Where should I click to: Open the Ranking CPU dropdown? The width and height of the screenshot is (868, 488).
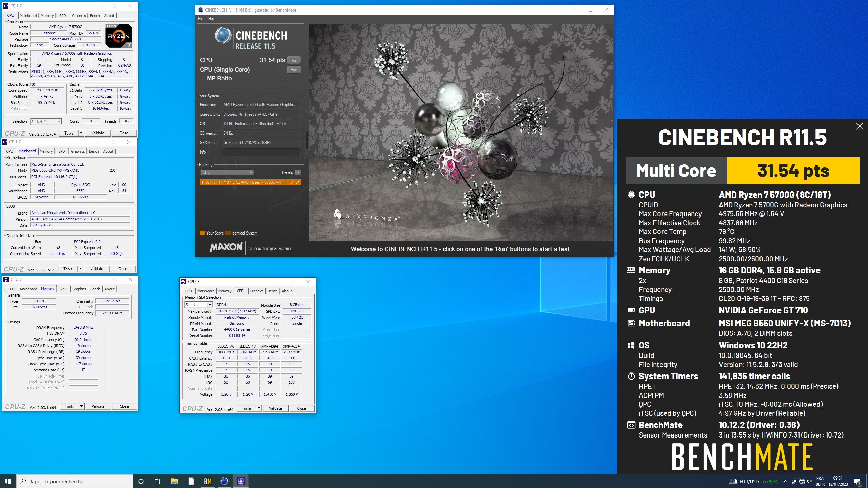point(226,172)
